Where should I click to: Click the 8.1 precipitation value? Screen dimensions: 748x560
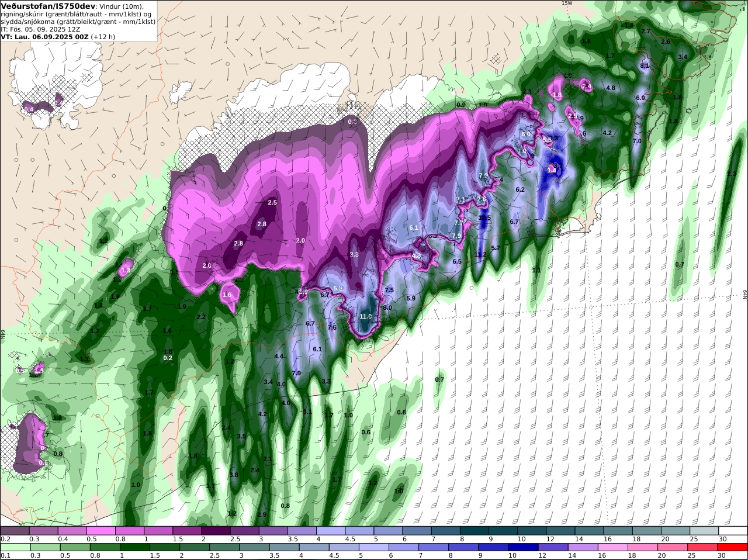coord(645,66)
